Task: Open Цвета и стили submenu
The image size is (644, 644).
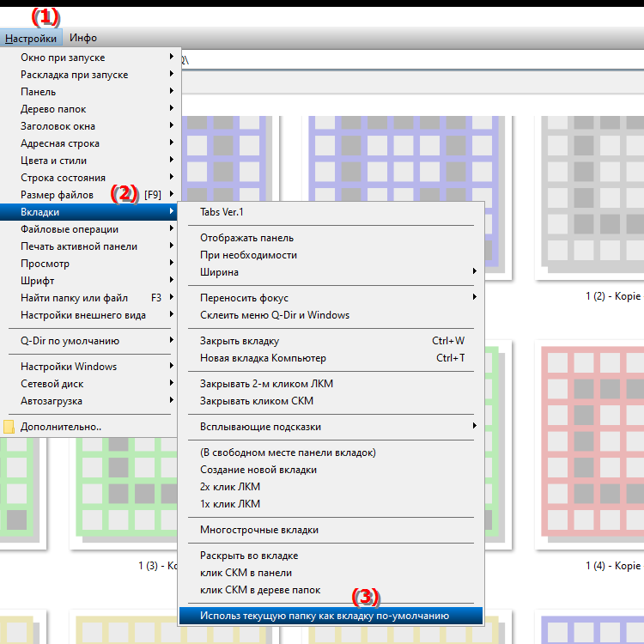Action: 88,161
